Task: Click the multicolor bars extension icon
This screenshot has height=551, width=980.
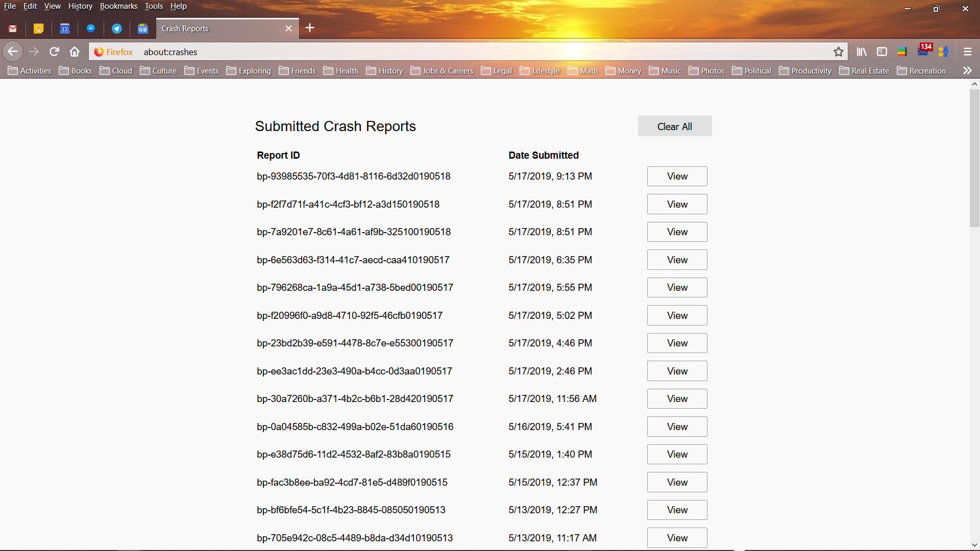Action: (902, 52)
